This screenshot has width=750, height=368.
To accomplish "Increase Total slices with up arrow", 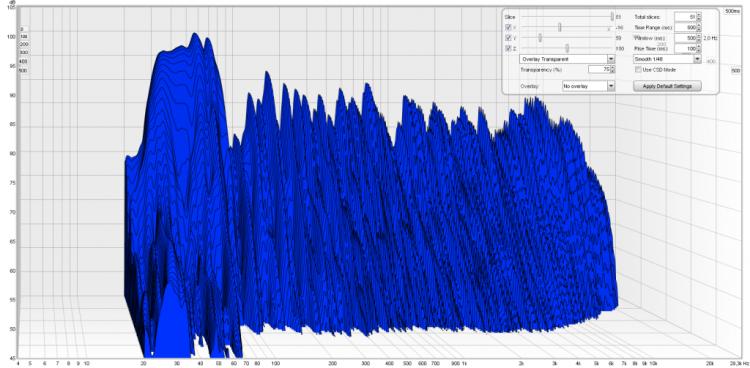I will coord(699,15).
